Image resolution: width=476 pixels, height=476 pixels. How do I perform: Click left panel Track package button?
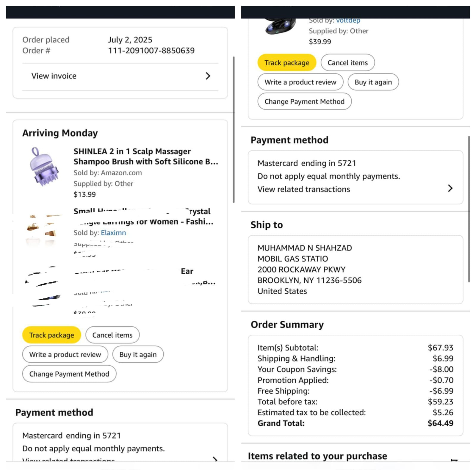click(x=51, y=335)
